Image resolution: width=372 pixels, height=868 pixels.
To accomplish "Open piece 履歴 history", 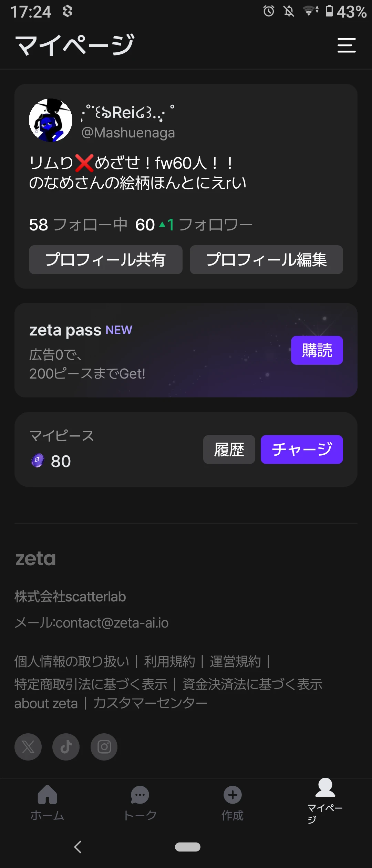I will (229, 449).
